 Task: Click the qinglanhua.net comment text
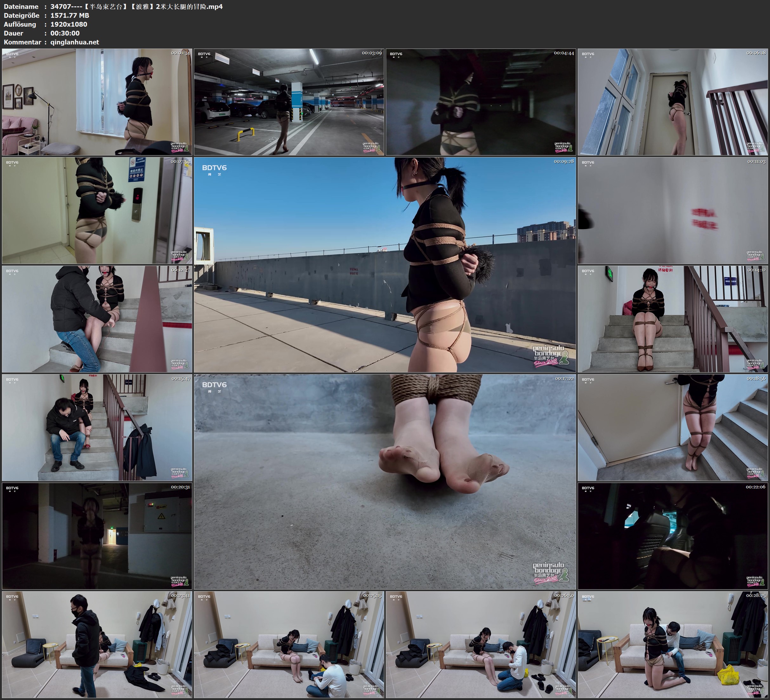tap(75, 42)
